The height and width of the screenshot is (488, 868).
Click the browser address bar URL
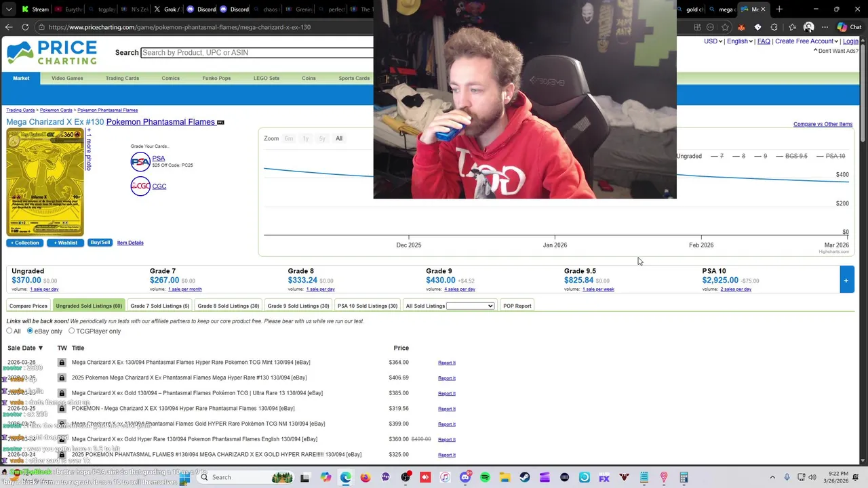coord(180,27)
